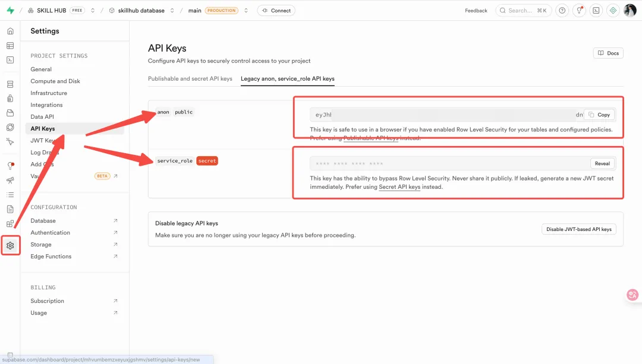Copy the anon public key
This screenshot has height=364, width=642.
[x=599, y=115]
